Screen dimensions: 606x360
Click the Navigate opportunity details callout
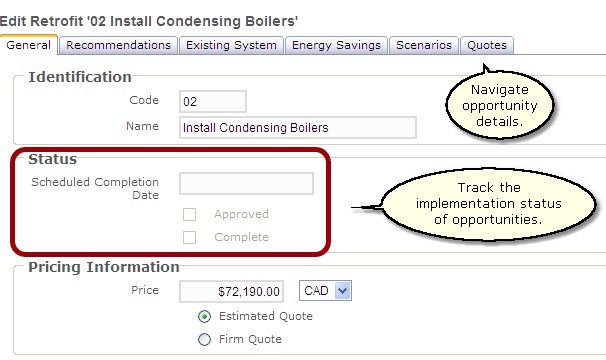pyautogui.click(x=500, y=105)
